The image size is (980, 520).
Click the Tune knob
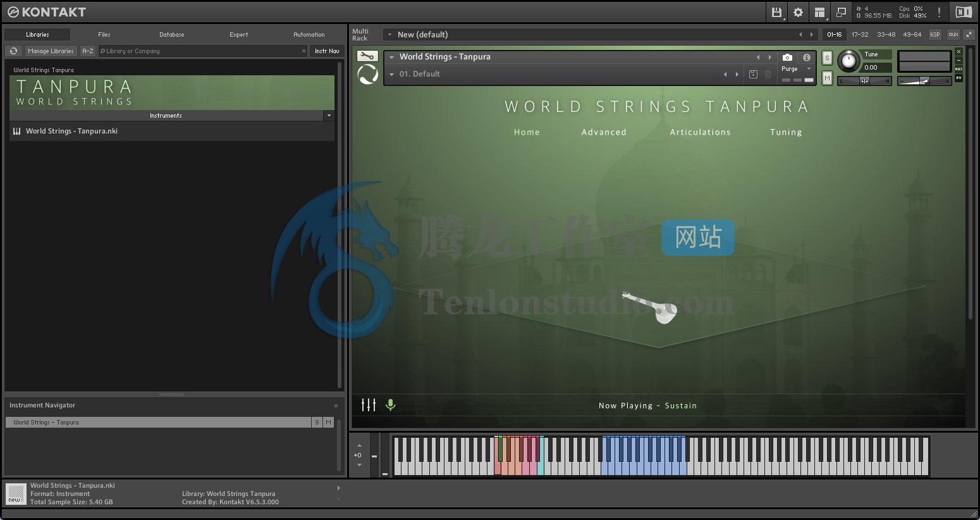(x=849, y=61)
